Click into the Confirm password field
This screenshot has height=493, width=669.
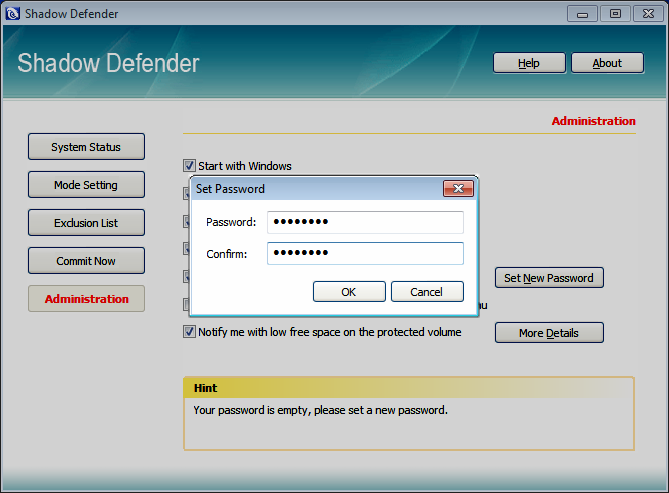365,254
